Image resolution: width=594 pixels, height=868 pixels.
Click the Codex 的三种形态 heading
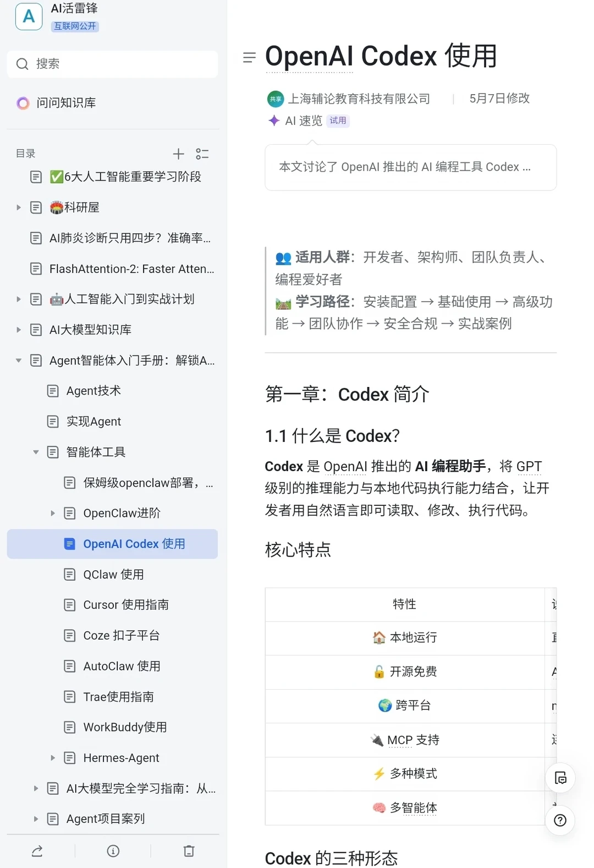(x=331, y=858)
